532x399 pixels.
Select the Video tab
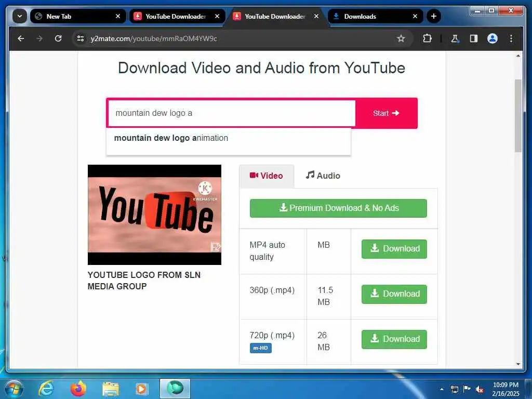coord(267,176)
